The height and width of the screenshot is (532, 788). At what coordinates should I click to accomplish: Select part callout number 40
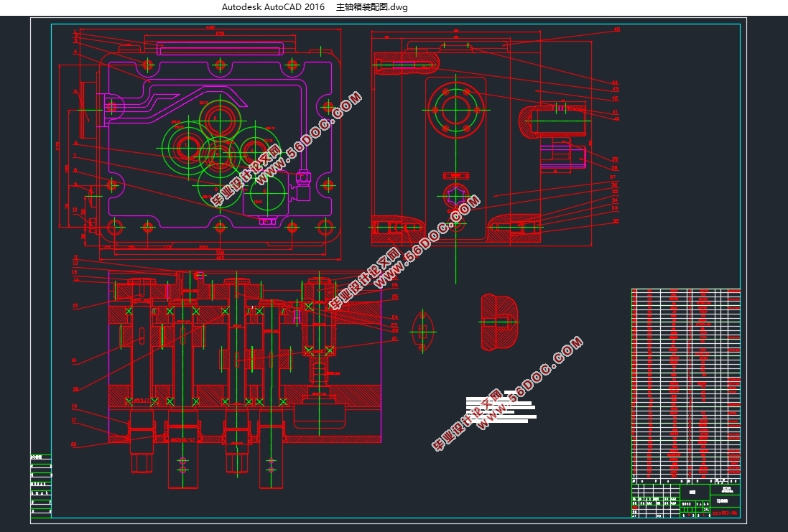(616, 119)
